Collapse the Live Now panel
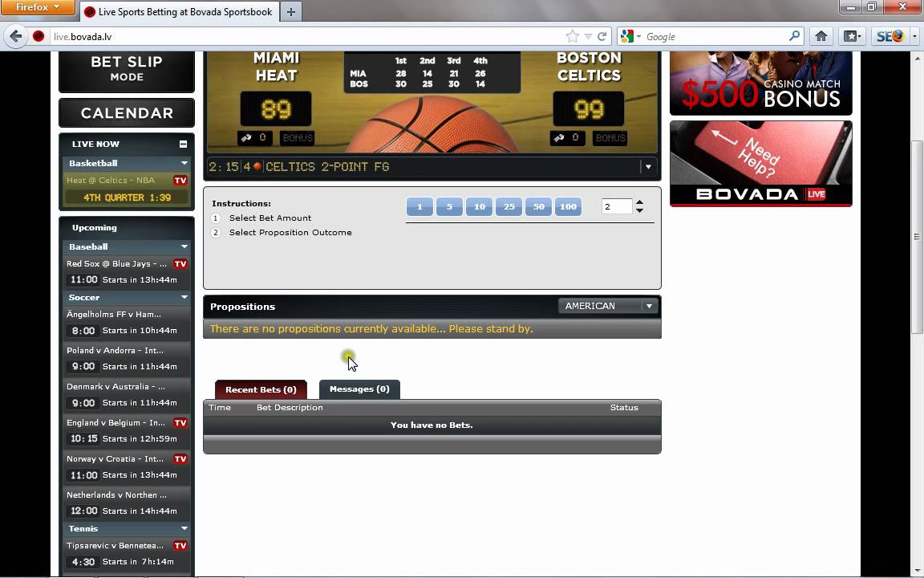The image size is (924, 578). point(183,144)
